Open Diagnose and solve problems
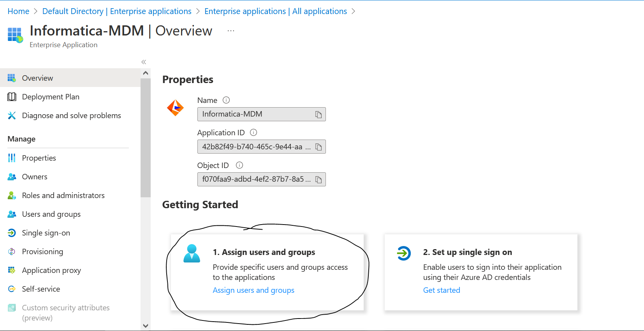 pos(70,115)
